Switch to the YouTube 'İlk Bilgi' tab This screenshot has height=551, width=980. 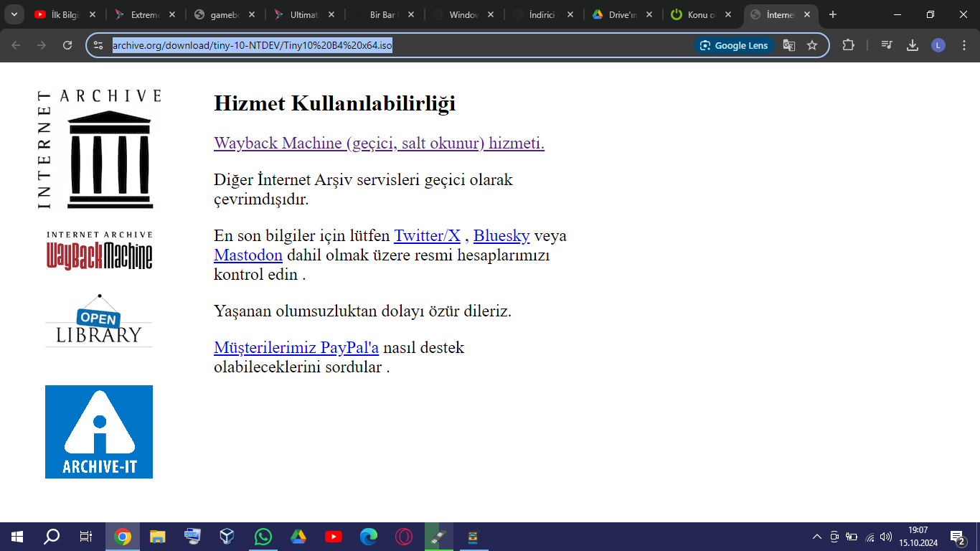[65, 14]
